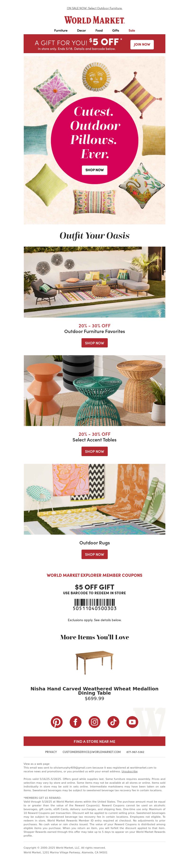189x868 pixels.
Task: Select the Sale navigation link
Action: [132, 30]
